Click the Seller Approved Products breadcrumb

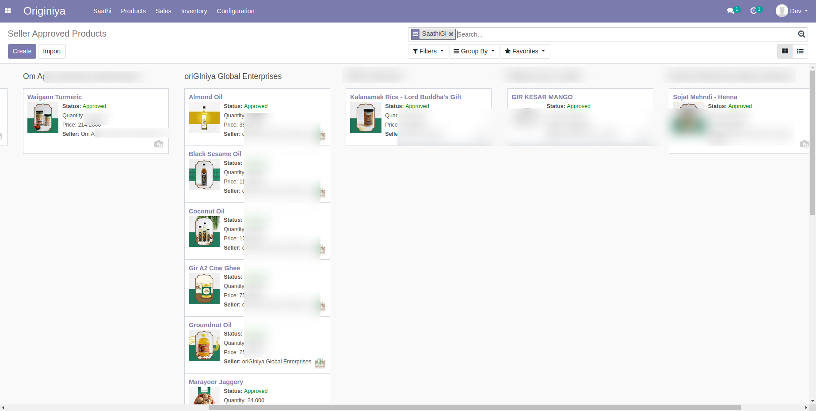(x=57, y=34)
